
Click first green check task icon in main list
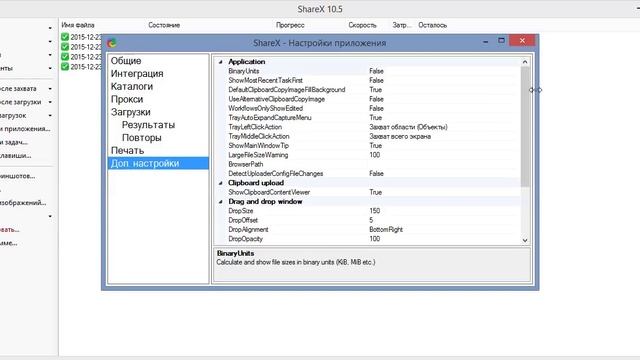click(x=65, y=37)
